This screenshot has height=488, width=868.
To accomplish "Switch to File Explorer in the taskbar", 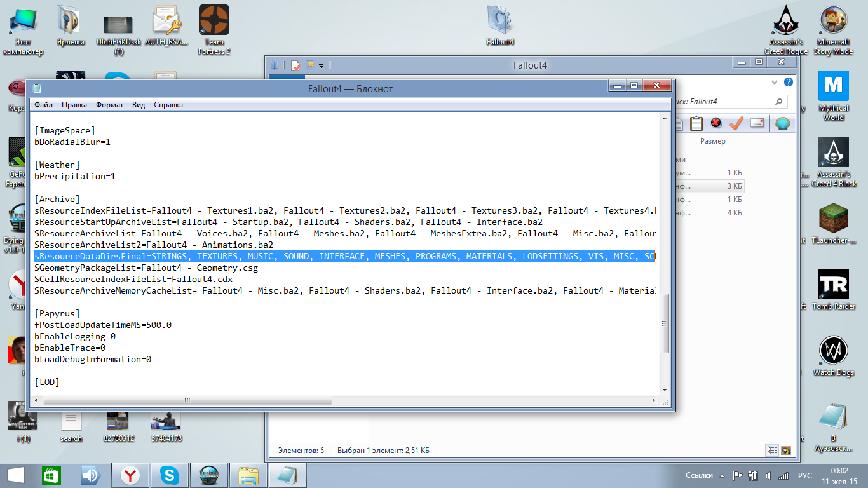I will point(248,475).
